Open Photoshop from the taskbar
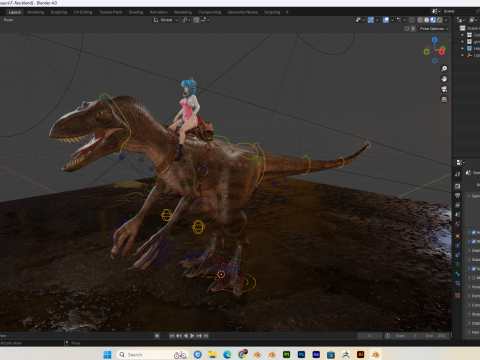Viewport: 480px width, 360px height. pos(301,355)
